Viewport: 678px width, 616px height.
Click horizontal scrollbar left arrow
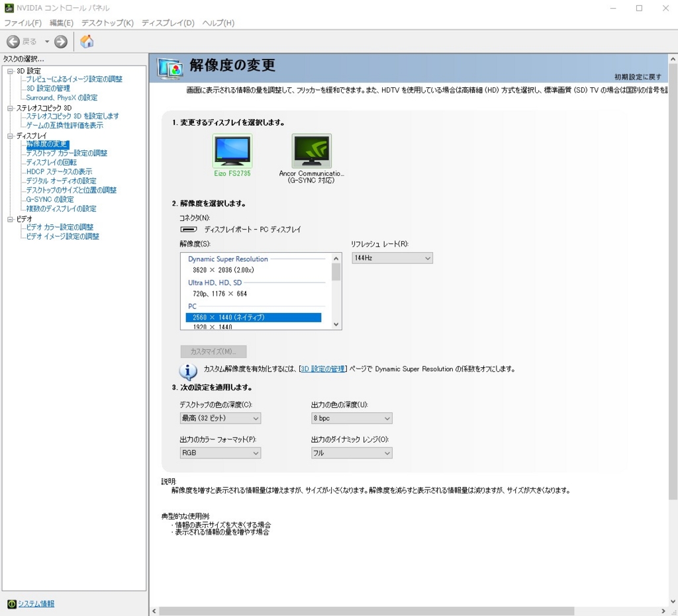(154, 611)
